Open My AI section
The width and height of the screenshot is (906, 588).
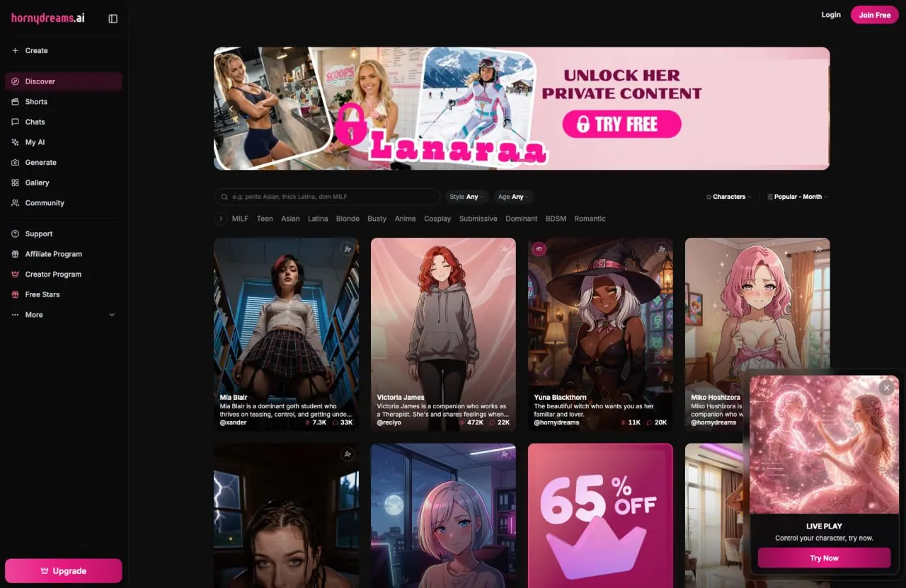pos(64,142)
